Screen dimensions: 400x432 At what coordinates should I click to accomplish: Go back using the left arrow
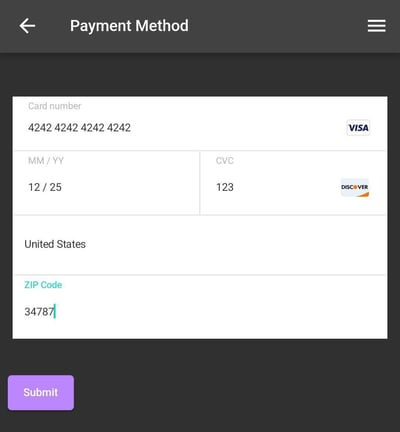tap(27, 26)
